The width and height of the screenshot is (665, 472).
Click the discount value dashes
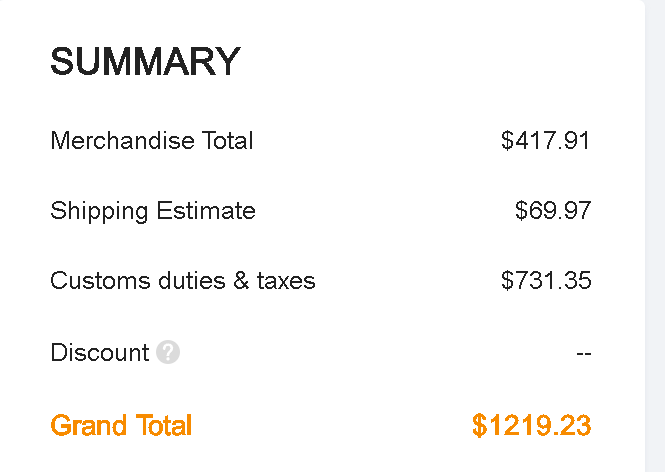(x=584, y=354)
